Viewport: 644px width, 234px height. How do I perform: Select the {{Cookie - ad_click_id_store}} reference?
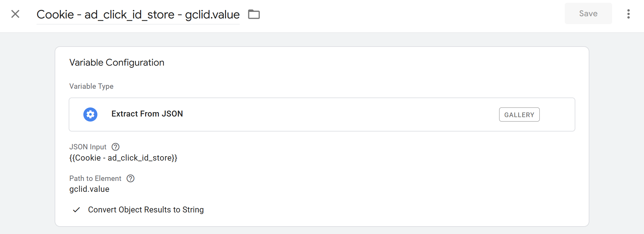[123, 158]
